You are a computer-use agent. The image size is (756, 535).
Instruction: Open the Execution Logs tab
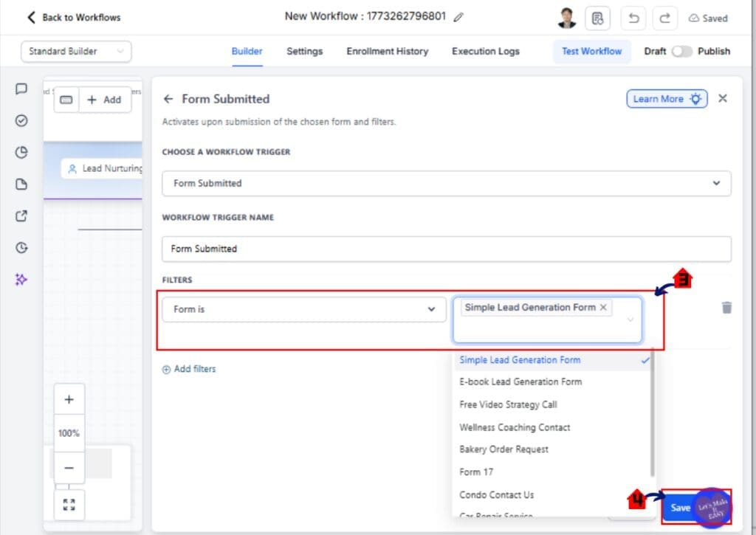coord(486,51)
